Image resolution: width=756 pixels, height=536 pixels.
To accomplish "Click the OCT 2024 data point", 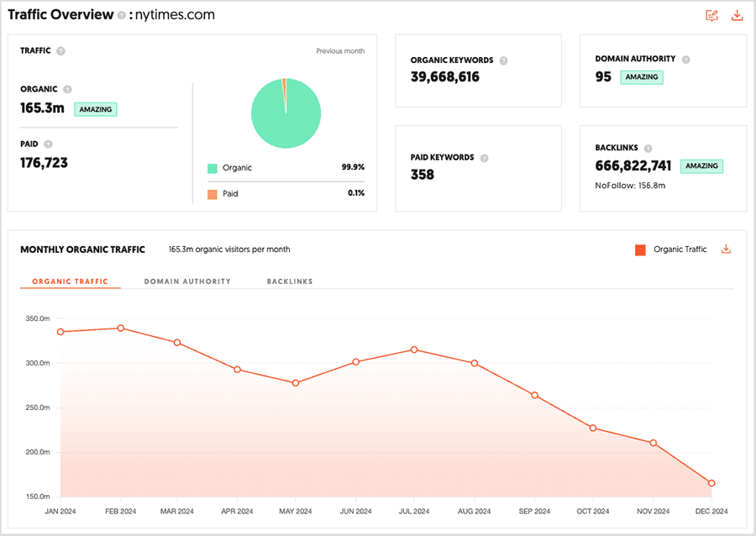I will 593,428.
